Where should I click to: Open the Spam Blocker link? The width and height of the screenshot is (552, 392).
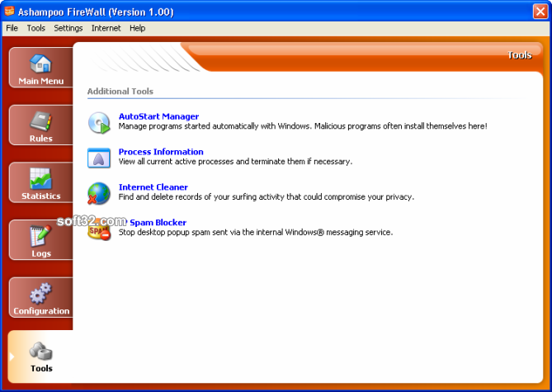tap(158, 223)
